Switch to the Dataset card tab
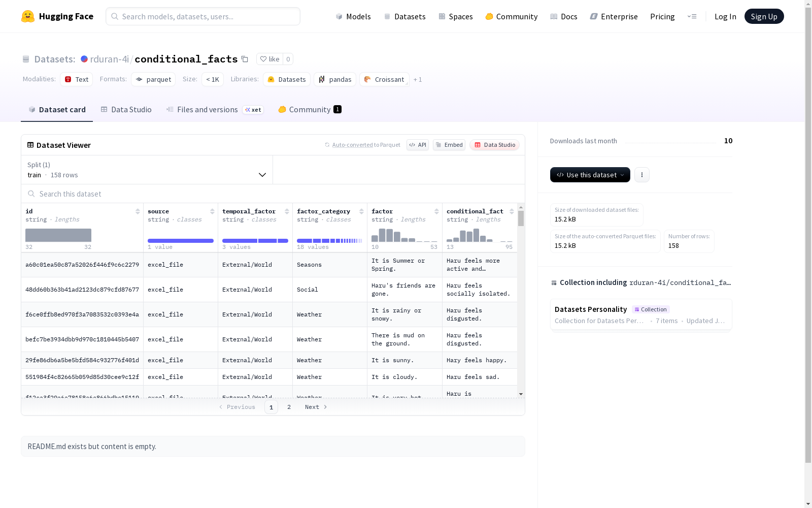The height and width of the screenshot is (508, 812). coord(57,110)
